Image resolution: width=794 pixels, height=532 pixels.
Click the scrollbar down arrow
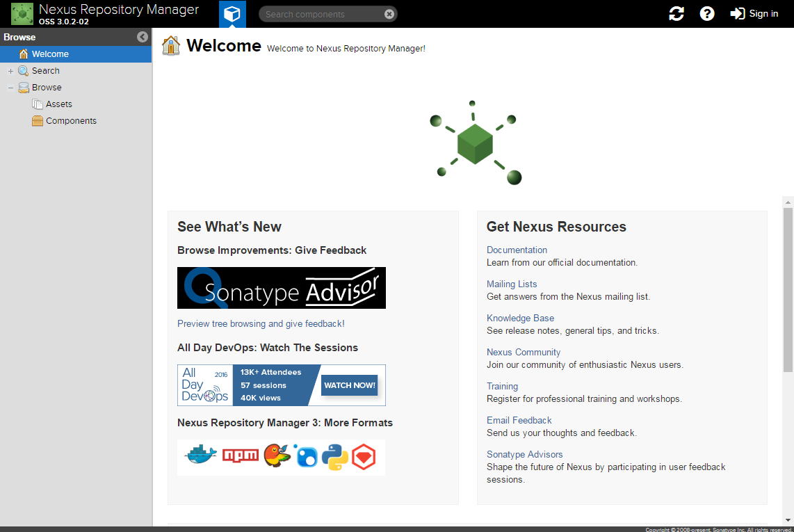point(788,520)
